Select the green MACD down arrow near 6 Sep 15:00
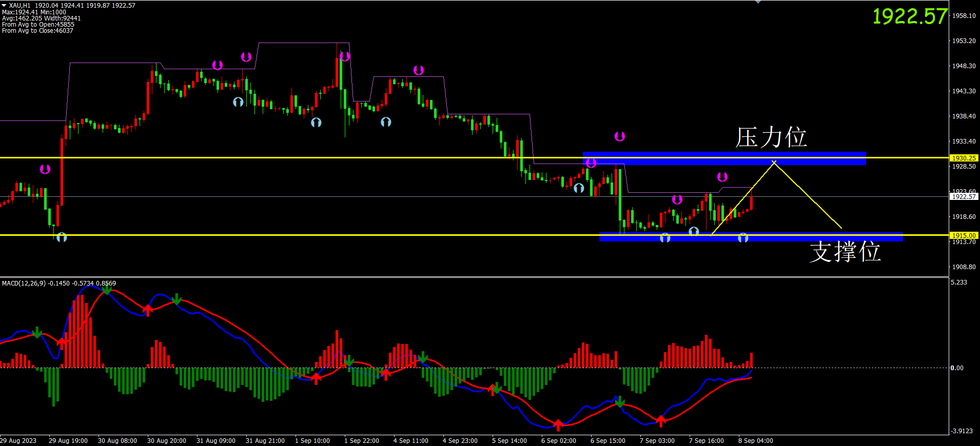 tap(620, 401)
